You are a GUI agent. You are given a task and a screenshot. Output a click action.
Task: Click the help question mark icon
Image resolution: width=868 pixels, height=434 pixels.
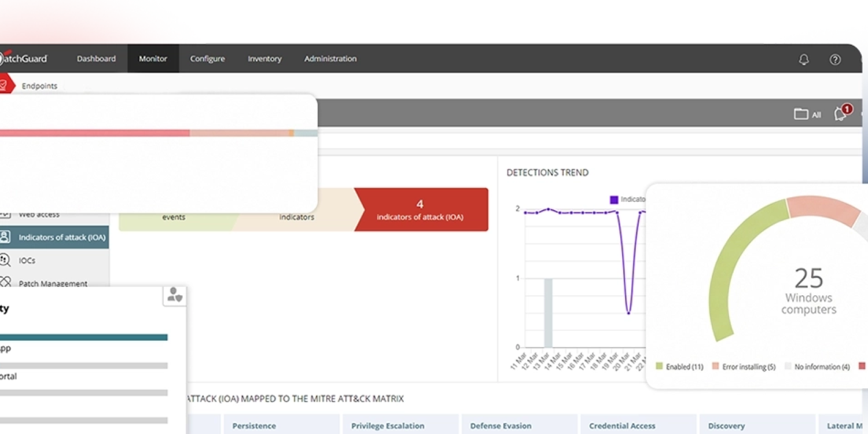tap(835, 59)
